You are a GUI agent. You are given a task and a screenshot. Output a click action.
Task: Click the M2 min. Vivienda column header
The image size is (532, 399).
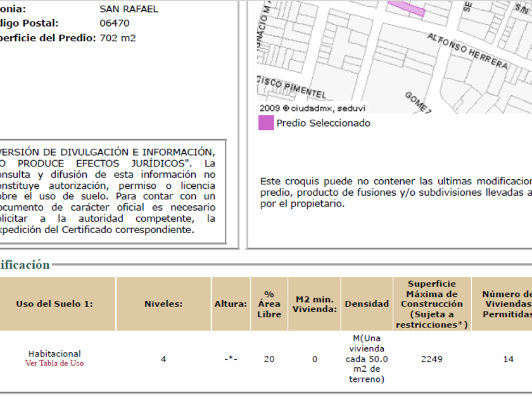[x=314, y=304]
